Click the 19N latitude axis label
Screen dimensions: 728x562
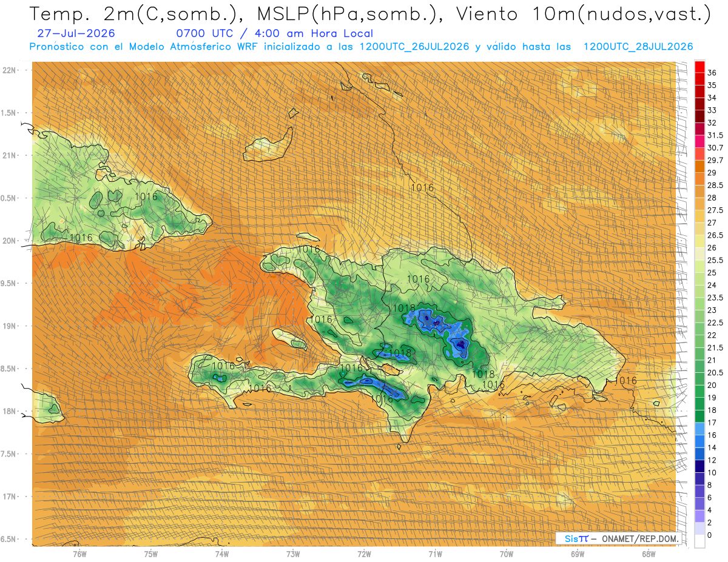[10, 326]
